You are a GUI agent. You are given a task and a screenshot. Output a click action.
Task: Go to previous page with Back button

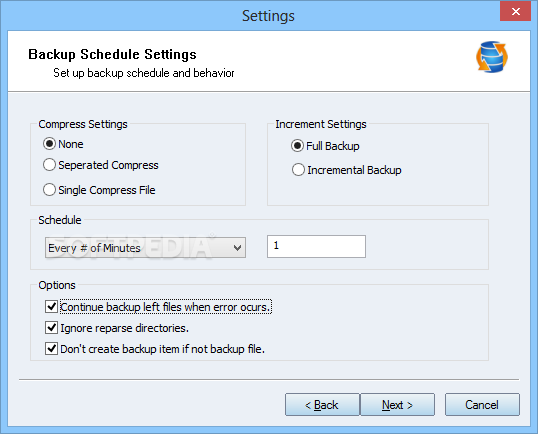click(x=322, y=405)
